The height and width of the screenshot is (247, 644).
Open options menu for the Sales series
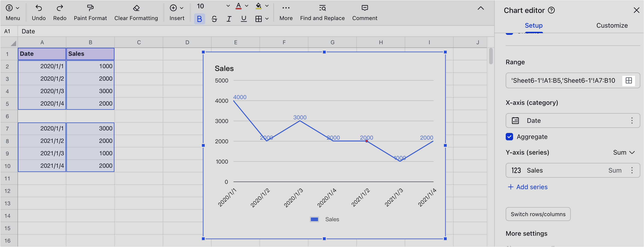632,170
